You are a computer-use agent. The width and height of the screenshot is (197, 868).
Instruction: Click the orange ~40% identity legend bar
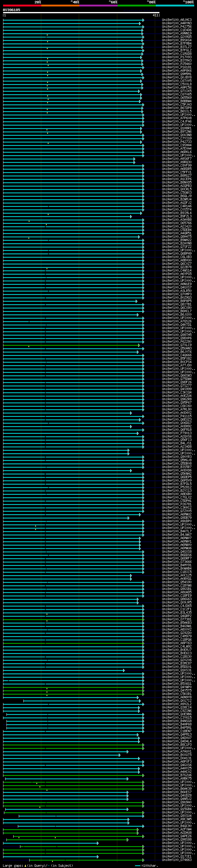click(60, 6)
